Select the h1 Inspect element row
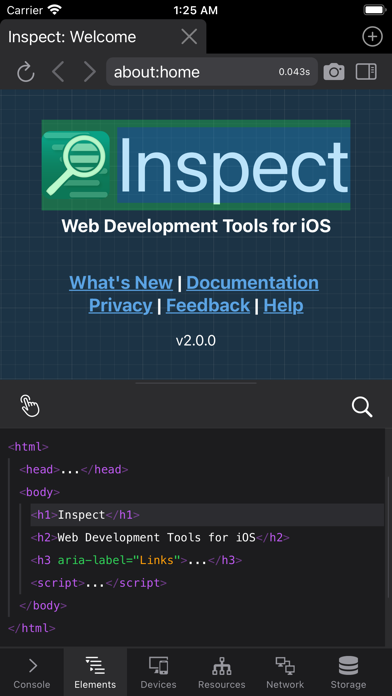 point(207,515)
